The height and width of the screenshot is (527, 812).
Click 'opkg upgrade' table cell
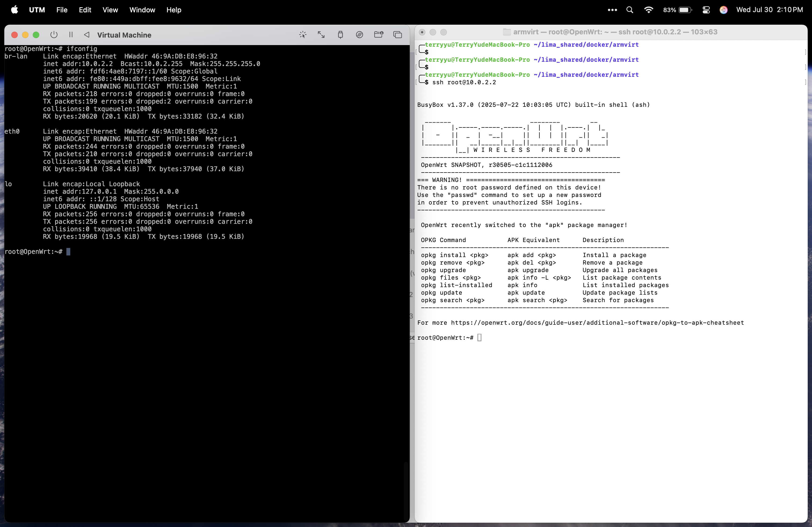pos(443,270)
